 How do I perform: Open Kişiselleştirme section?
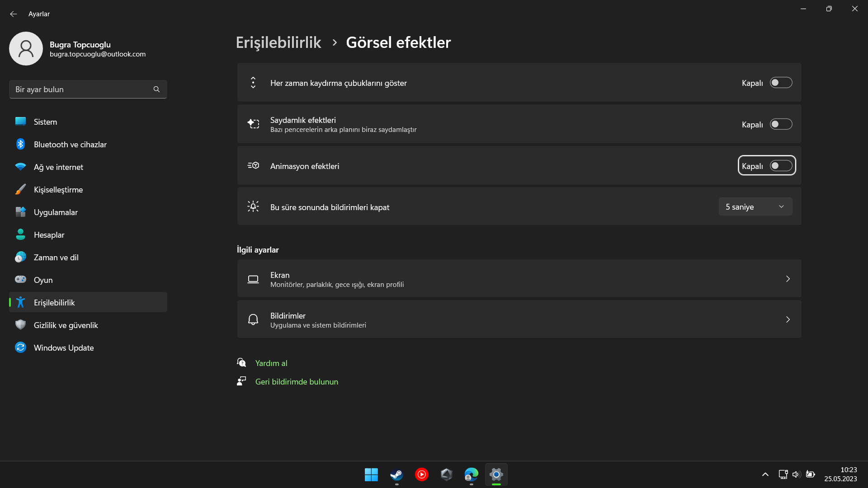58,190
